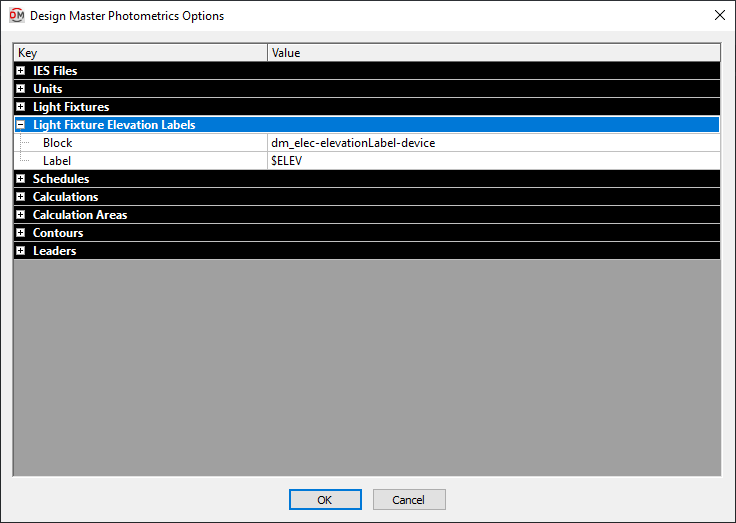Click the Value column header
736x523 pixels.
point(494,53)
